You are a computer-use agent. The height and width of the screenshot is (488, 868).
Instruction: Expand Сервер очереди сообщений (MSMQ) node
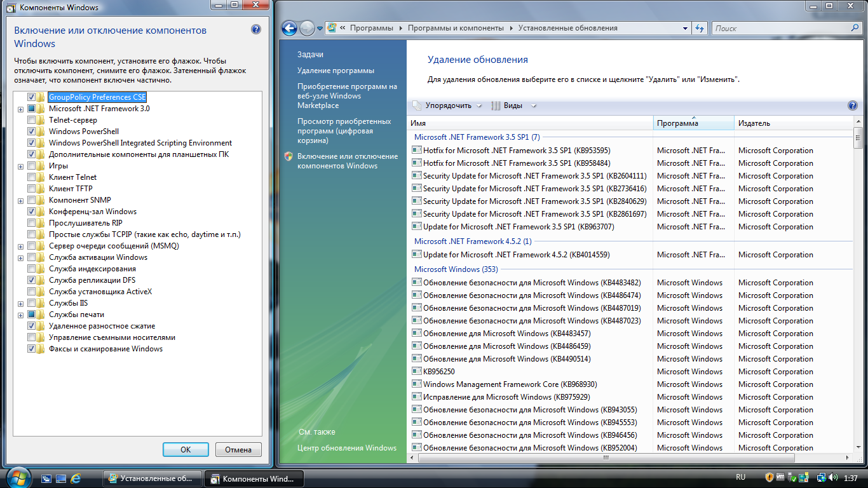point(21,247)
